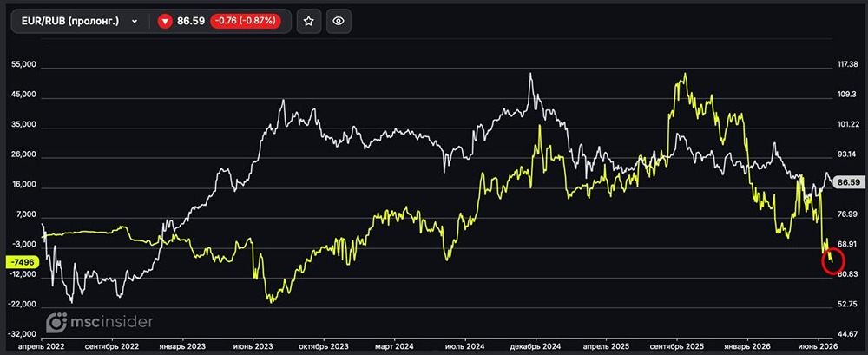Click the 86.59 right-axis price tag
The image size is (868, 355).
click(849, 182)
